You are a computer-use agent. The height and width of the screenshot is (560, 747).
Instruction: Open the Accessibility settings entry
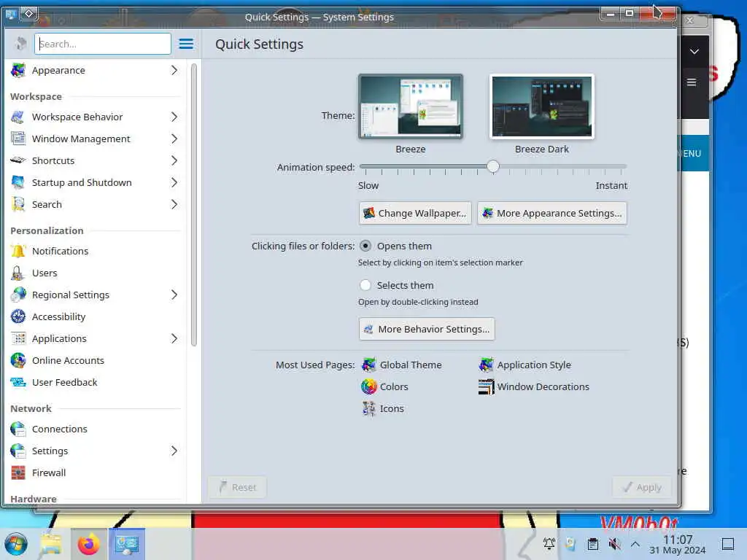pos(96,316)
